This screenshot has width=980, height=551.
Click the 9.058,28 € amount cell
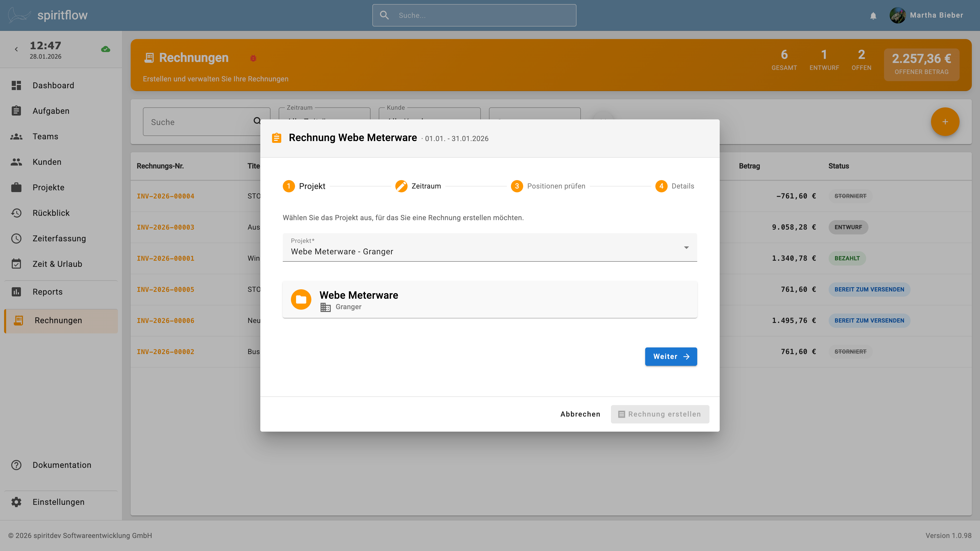[x=794, y=227]
